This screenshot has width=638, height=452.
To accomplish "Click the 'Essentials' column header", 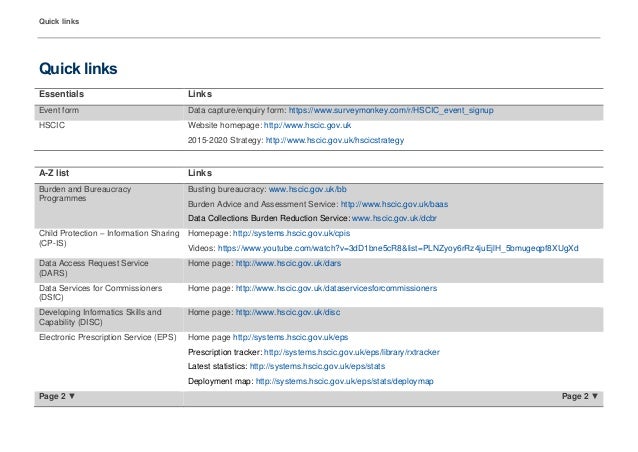I will tap(61, 94).
